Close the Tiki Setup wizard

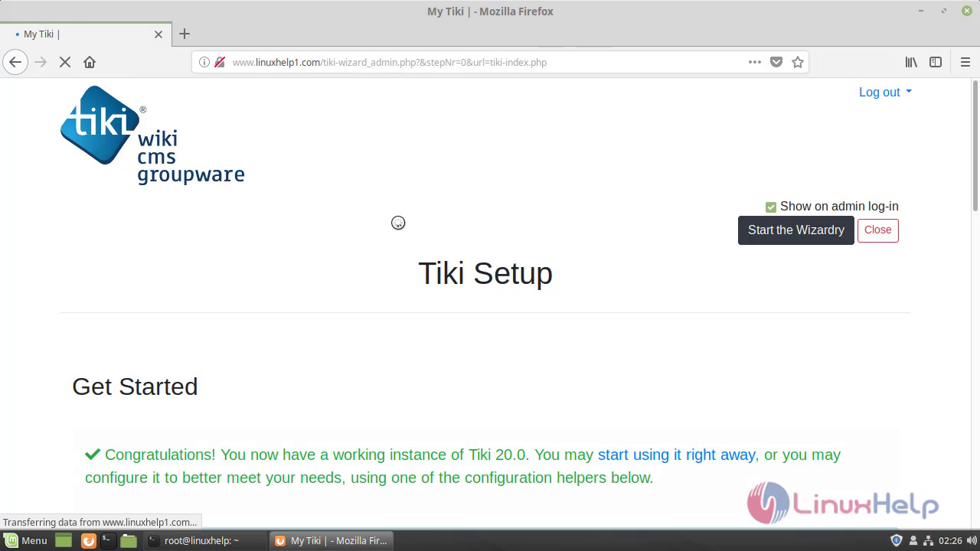877,230
